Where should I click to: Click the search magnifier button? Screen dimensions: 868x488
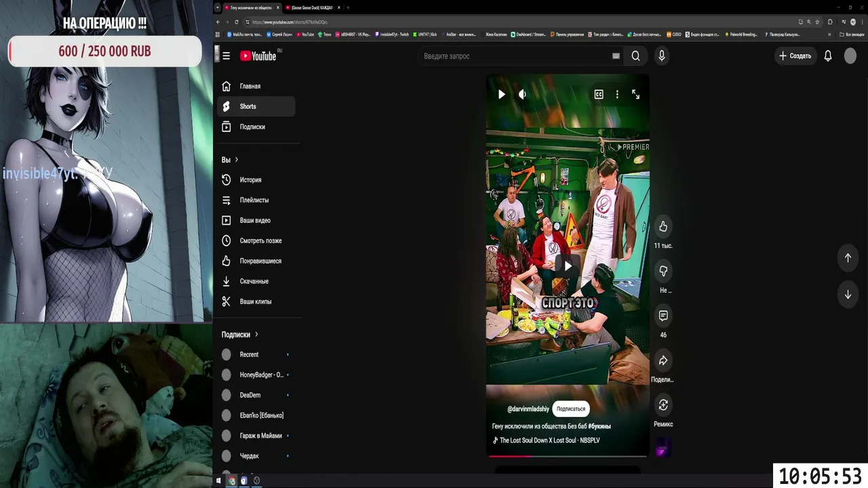pyautogui.click(x=635, y=56)
